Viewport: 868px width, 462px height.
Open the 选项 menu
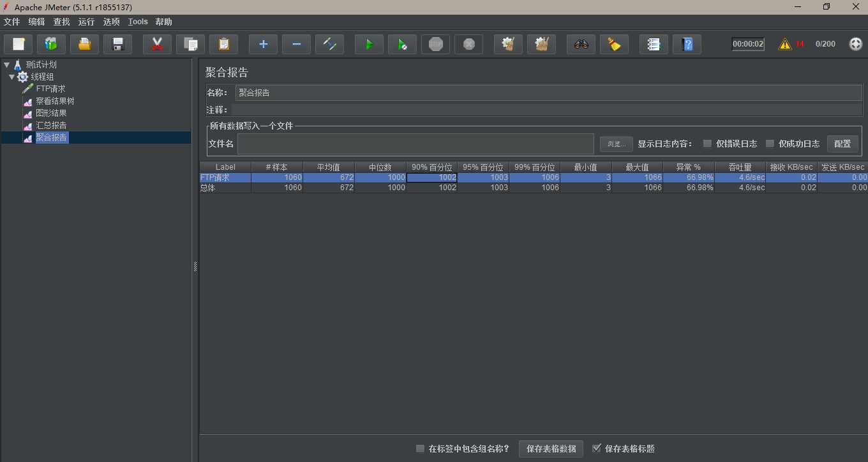point(112,22)
